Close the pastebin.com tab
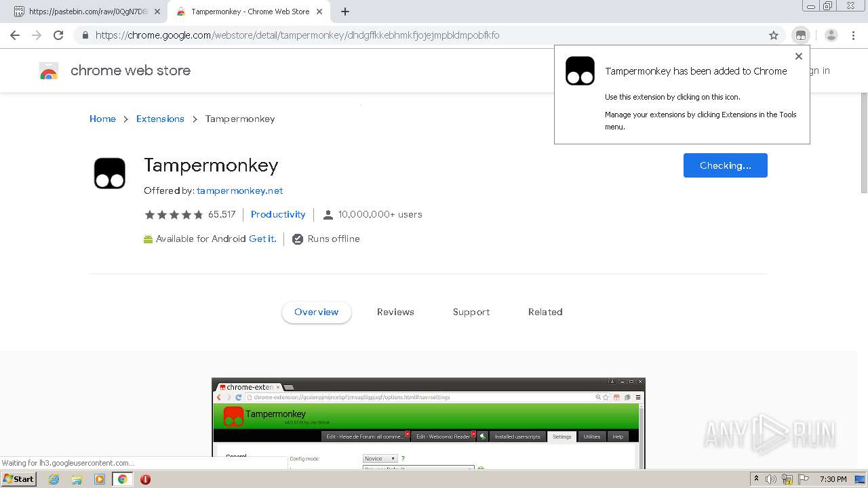Screen dimensions: 868x488 [x=157, y=12]
